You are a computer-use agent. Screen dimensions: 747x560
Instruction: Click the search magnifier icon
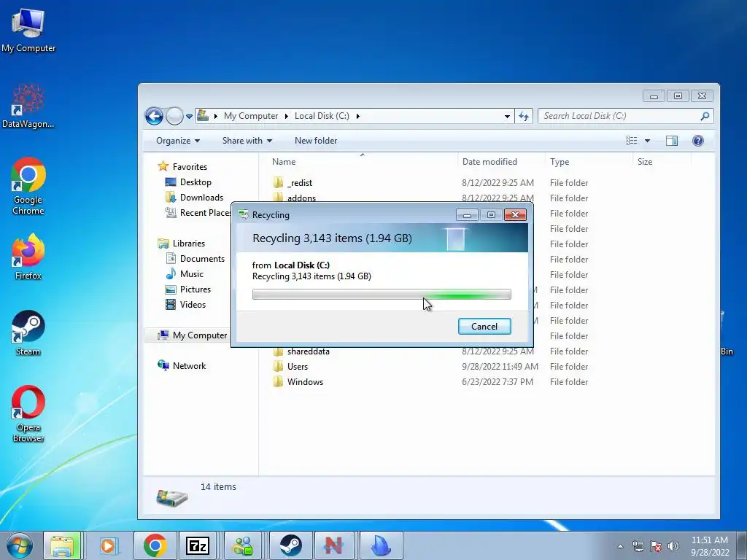(705, 116)
